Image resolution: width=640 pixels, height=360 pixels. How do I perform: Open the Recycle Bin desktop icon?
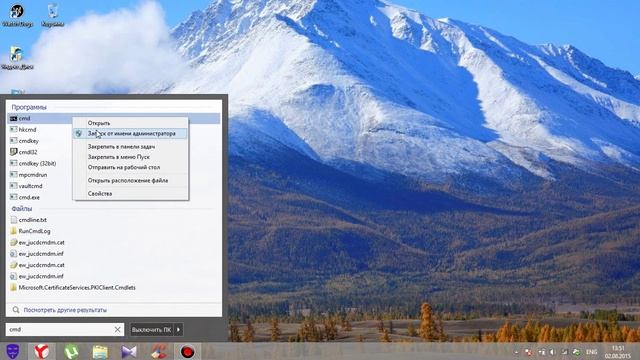click(53, 15)
